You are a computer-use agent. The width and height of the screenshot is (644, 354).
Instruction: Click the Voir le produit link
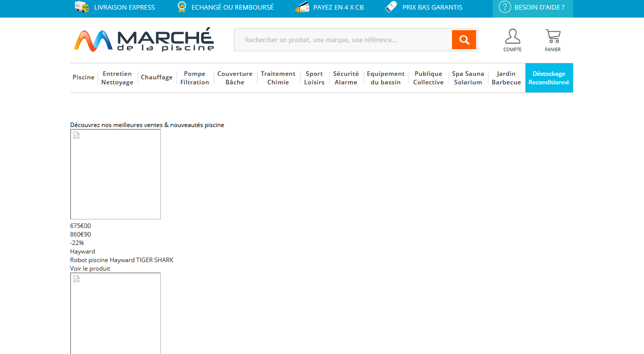click(90, 269)
